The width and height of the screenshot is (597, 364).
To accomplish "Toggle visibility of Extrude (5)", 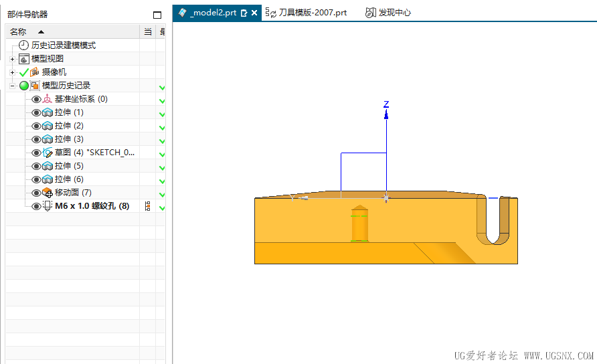I will 36,166.
